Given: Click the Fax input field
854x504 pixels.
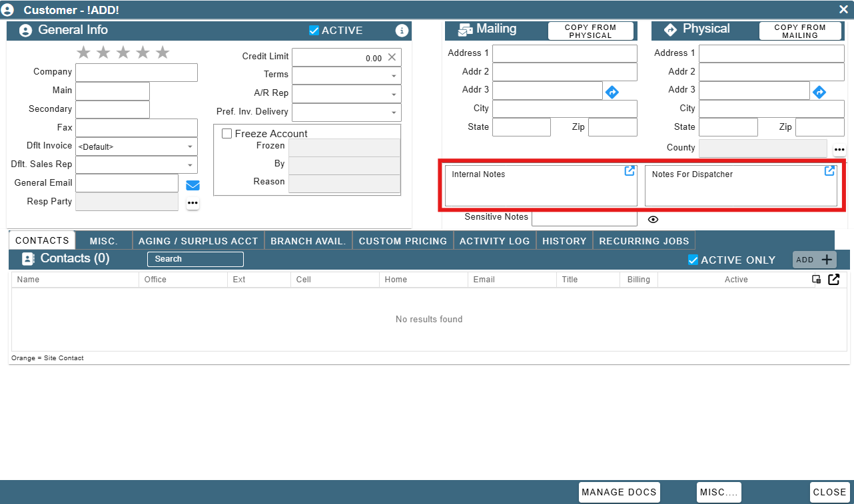Looking at the screenshot, I should (137, 128).
